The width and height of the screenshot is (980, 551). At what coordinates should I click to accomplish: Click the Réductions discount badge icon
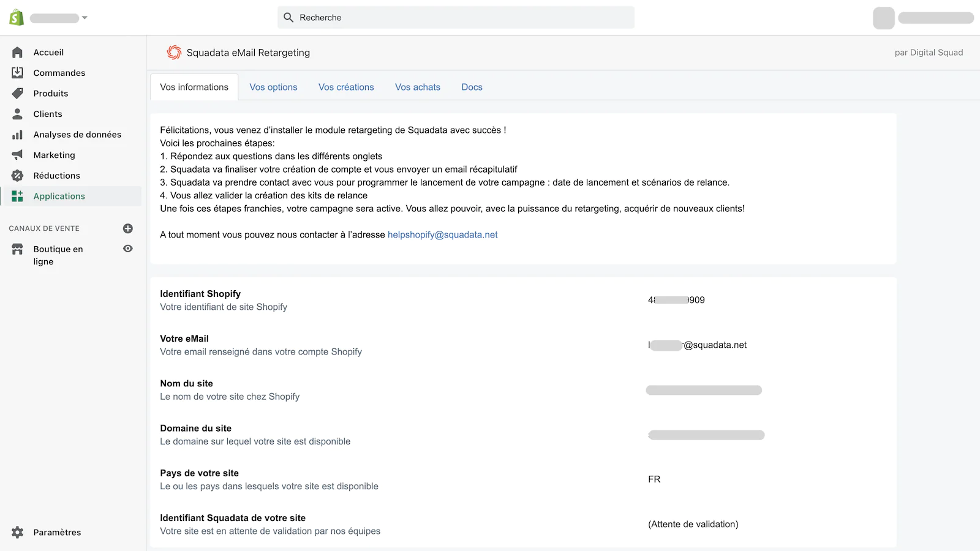[x=17, y=176]
